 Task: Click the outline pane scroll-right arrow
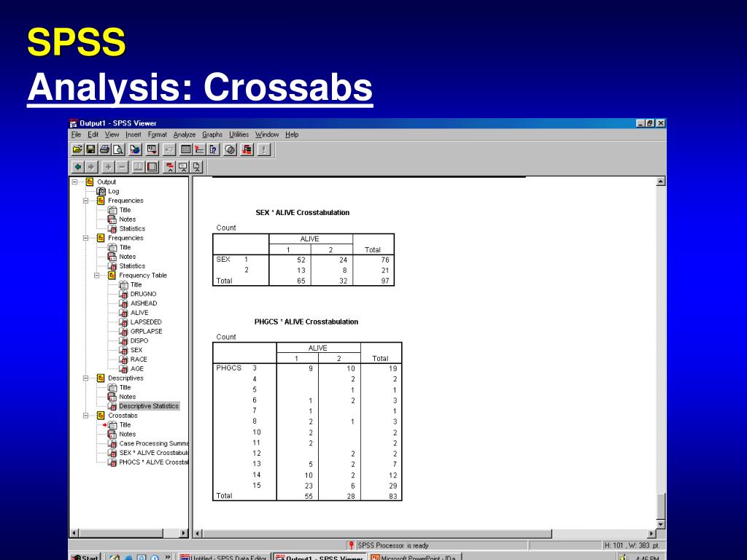coord(184,533)
